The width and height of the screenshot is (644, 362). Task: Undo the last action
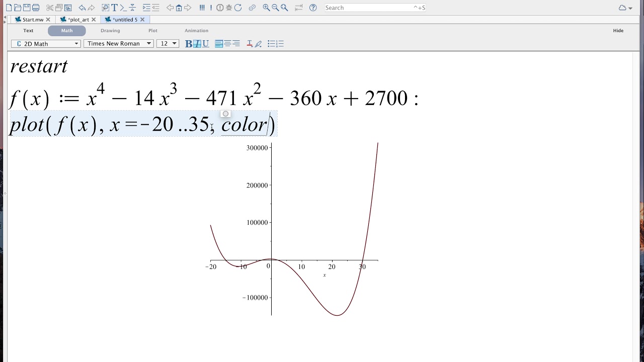[x=82, y=8]
